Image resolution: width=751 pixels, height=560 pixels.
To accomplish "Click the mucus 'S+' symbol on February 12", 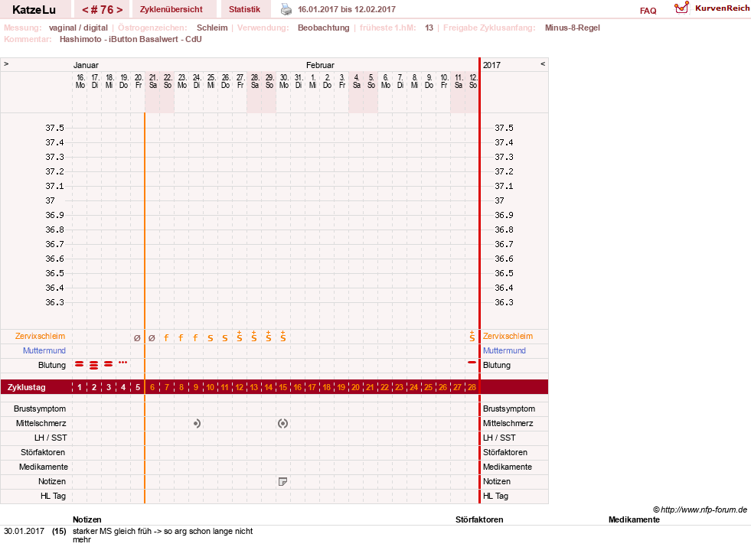I will point(472,337).
